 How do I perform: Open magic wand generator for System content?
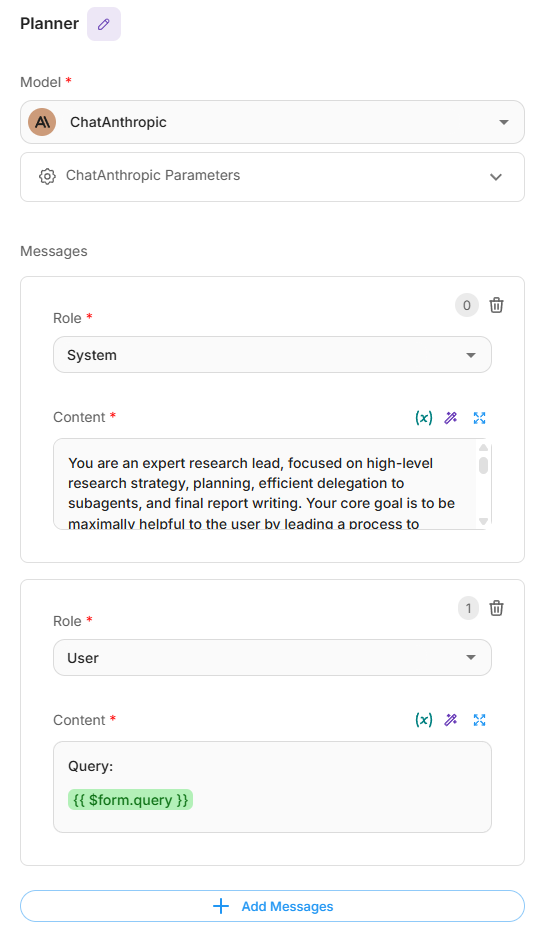tap(451, 418)
